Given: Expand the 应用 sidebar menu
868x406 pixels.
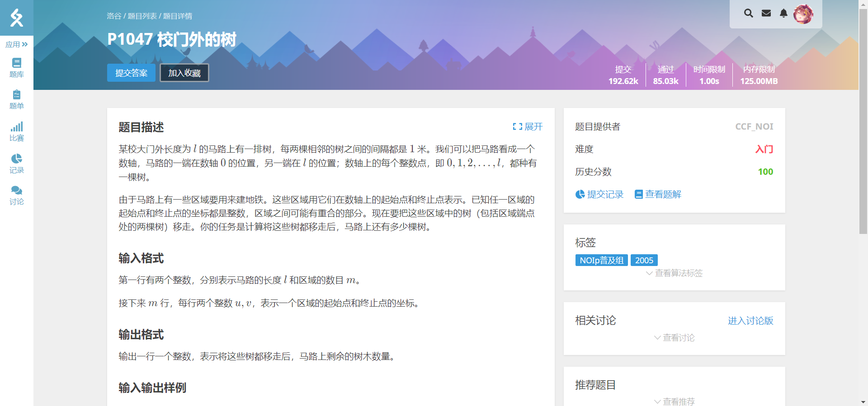Looking at the screenshot, I should pos(17,44).
